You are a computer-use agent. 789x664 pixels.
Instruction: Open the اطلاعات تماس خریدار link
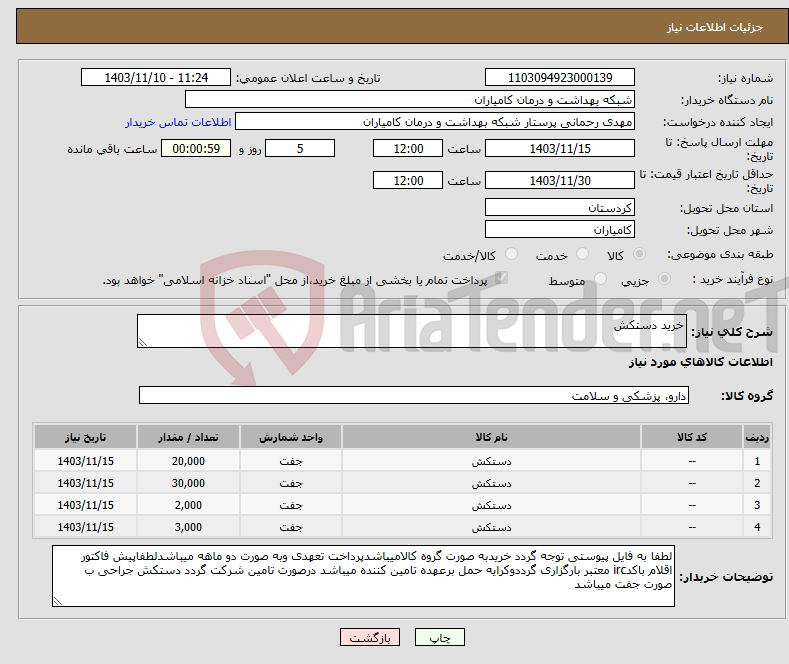[178, 122]
